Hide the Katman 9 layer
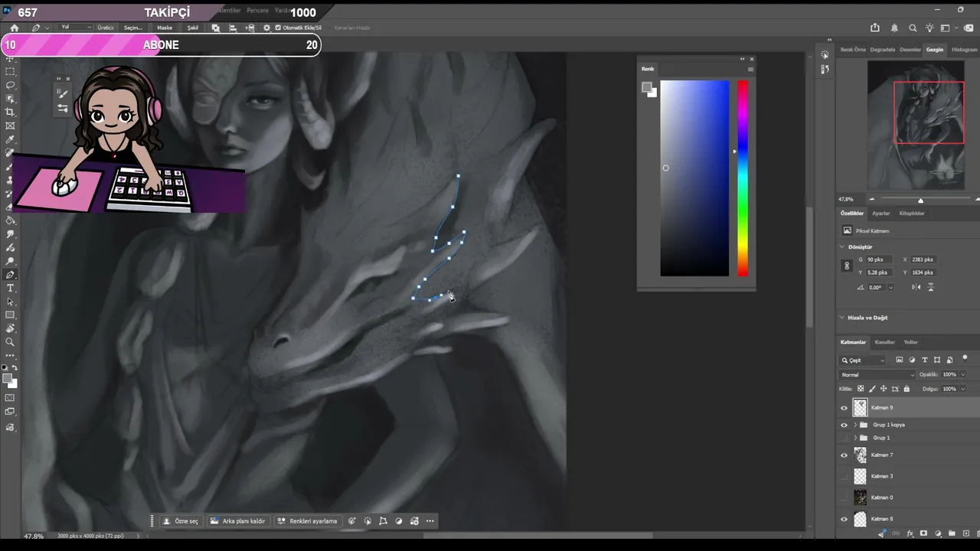The width and height of the screenshot is (980, 551). pyautogui.click(x=844, y=408)
